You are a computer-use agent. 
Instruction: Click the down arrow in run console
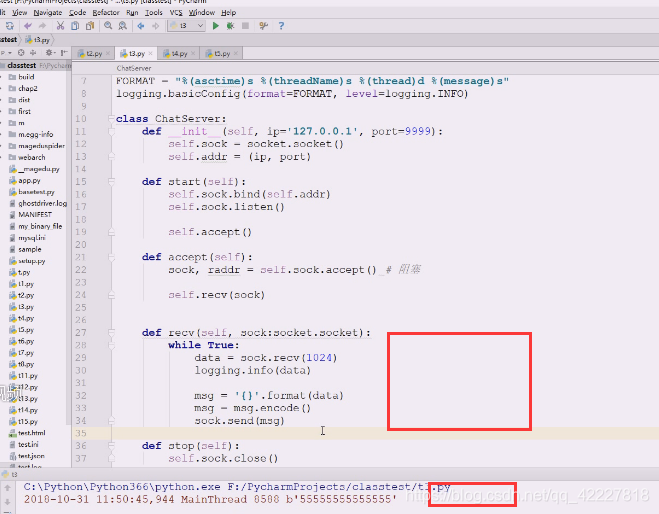8,502
